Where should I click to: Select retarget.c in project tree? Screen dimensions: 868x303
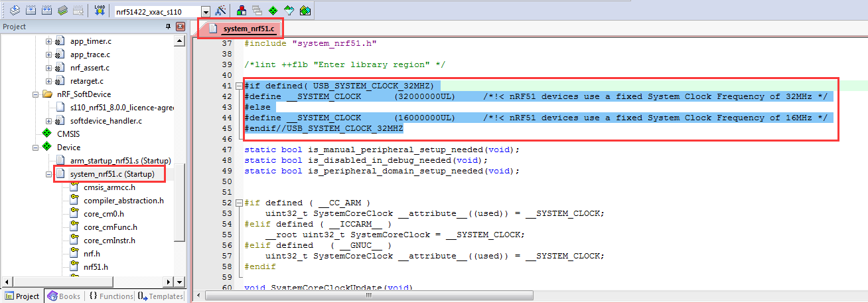tap(86, 81)
